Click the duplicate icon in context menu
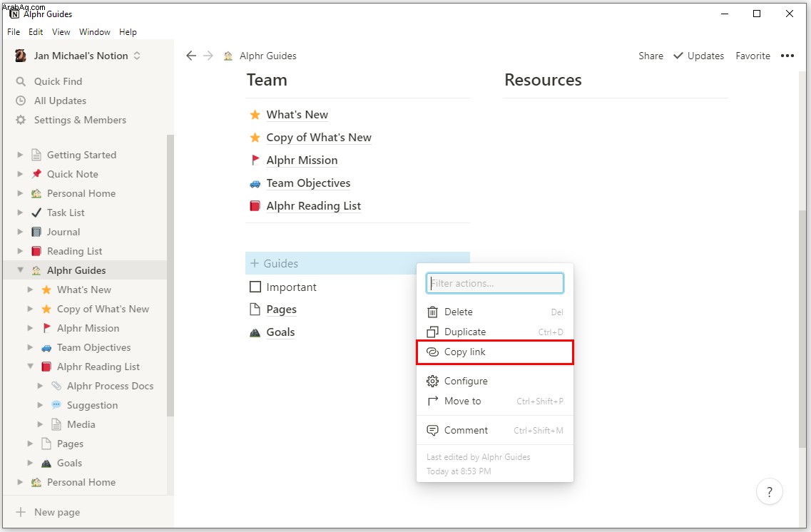The width and height of the screenshot is (811, 532). (x=432, y=332)
